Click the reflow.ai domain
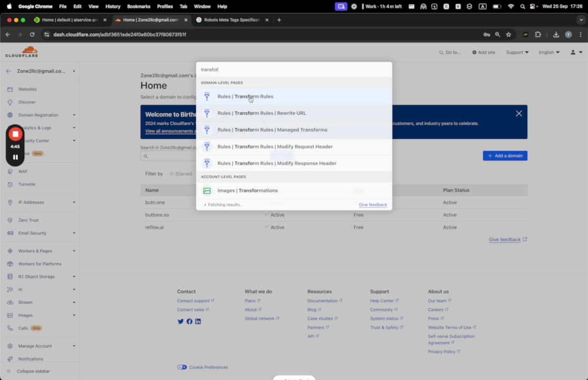 (155, 227)
